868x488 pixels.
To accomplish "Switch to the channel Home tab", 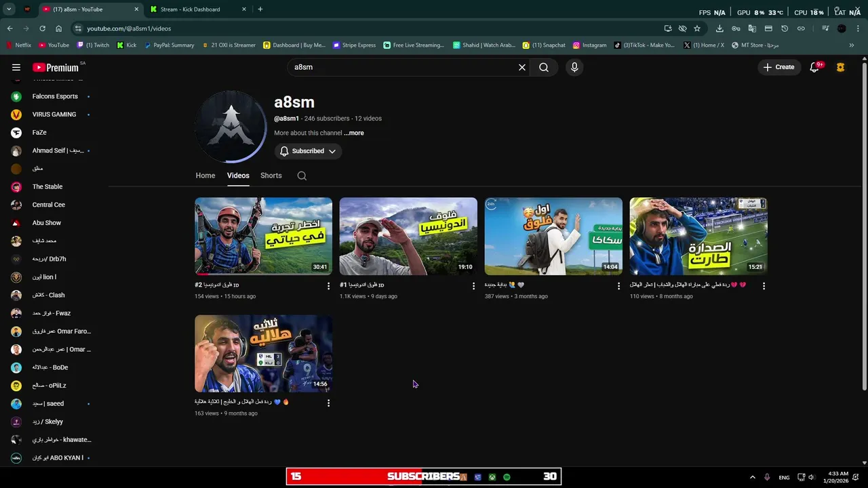I will point(205,176).
